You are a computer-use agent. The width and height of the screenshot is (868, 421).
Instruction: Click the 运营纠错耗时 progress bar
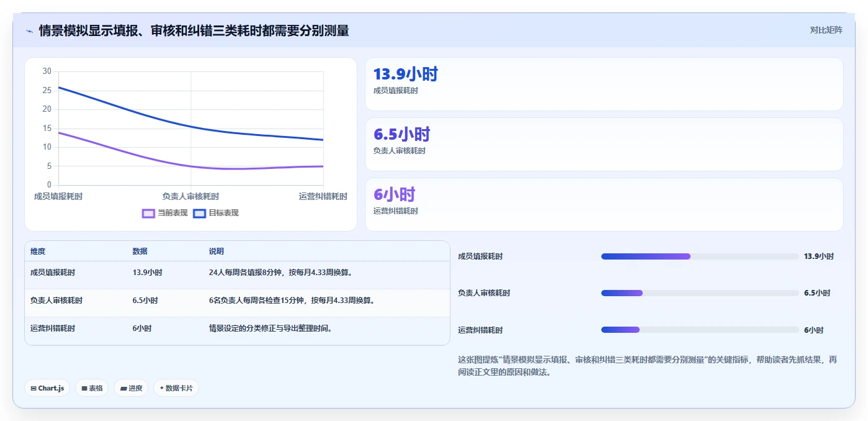click(700, 330)
